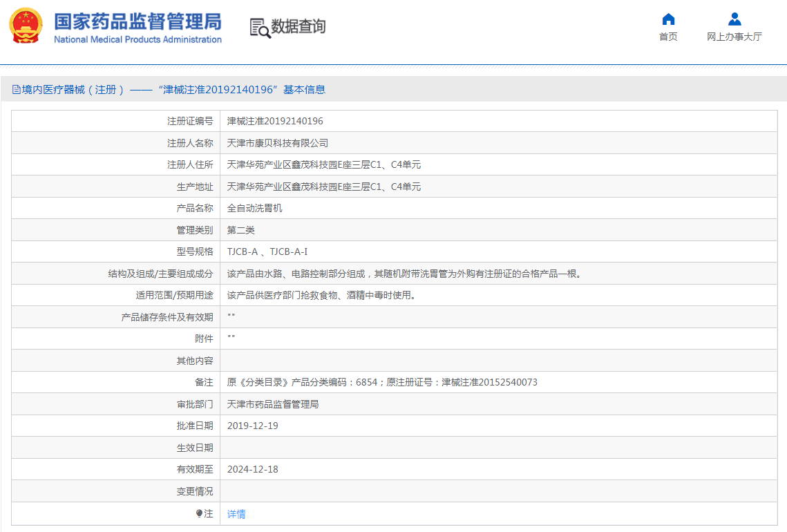
Task: Open the 网上办事大厅 link
Action: coord(734,37)
